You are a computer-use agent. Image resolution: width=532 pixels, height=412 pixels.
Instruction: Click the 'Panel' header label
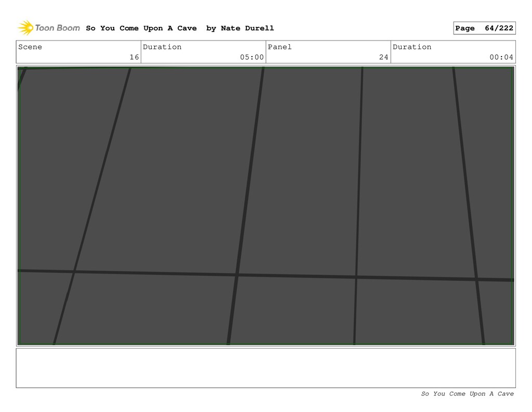coord(280,47)
